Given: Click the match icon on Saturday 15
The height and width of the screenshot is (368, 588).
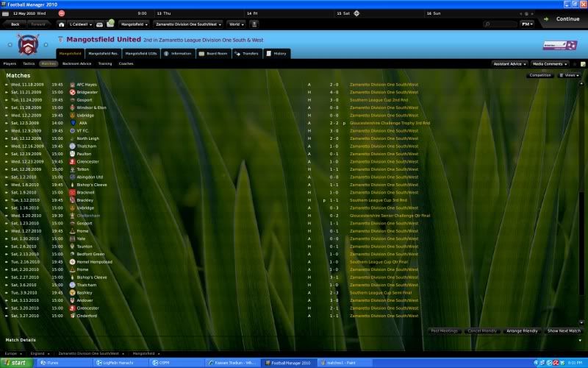Looking at the screenshot, I should coord(356,13).
